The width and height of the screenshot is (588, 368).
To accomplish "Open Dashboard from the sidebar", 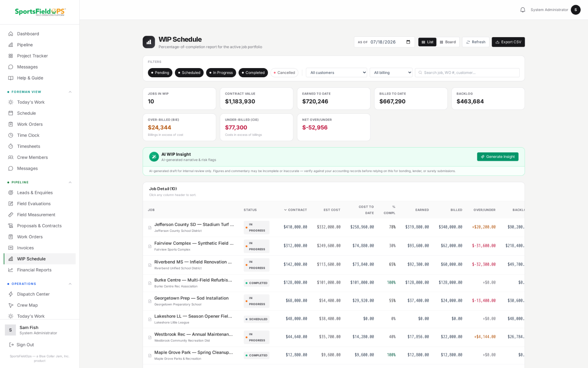I will pos(40,34).
